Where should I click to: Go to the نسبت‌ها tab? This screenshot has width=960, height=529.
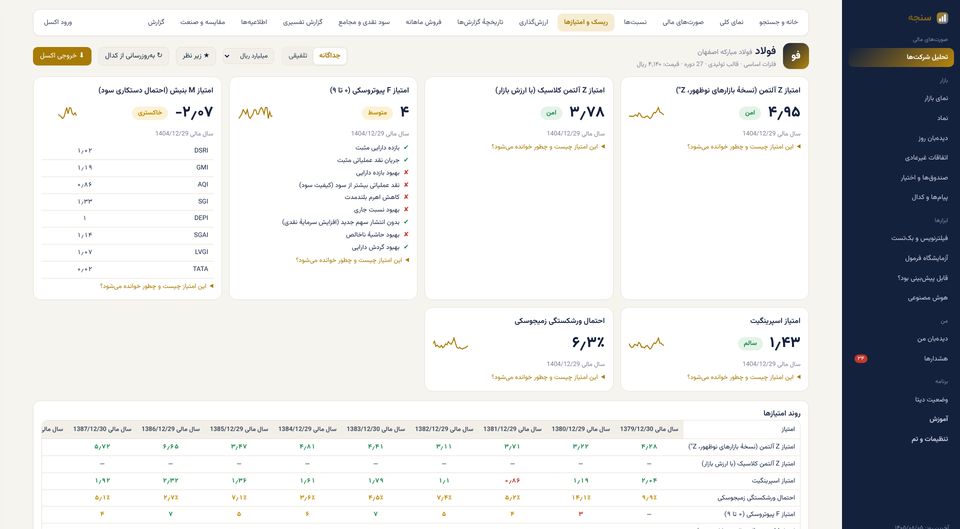tap(635, 22)
